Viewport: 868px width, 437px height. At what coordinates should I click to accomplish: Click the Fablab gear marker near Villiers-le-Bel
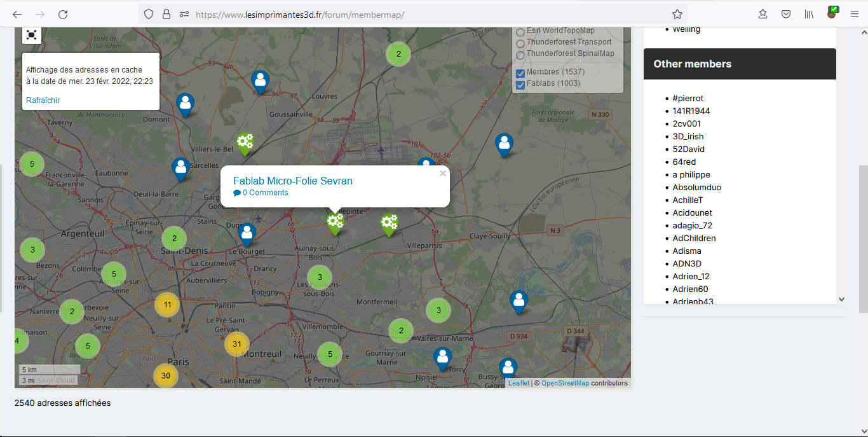tap(245, 144)
